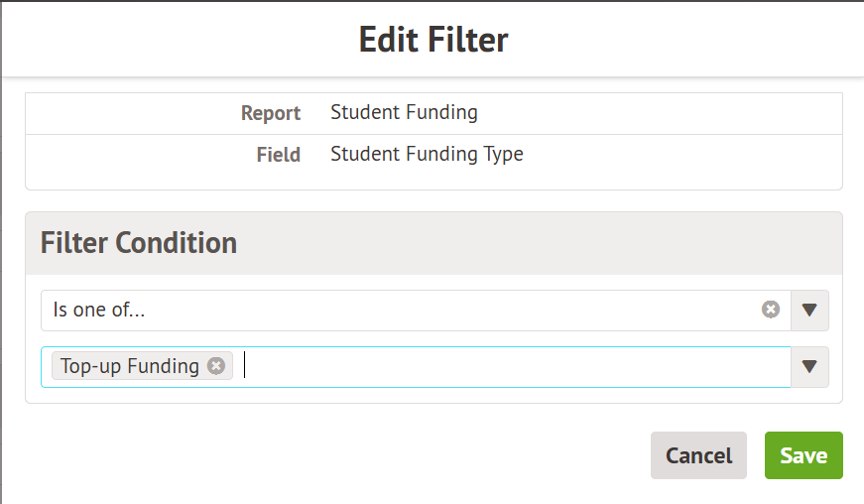Select the Top-up Funding tag label
The width and height of the screenshot is (864, 504).
click(130, 366)
